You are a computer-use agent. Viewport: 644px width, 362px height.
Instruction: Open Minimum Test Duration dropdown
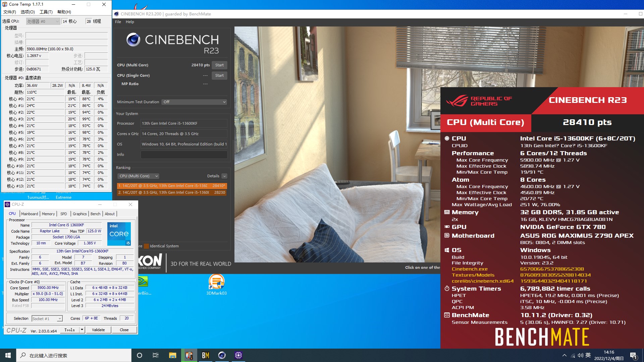click(x=194, y=102)
